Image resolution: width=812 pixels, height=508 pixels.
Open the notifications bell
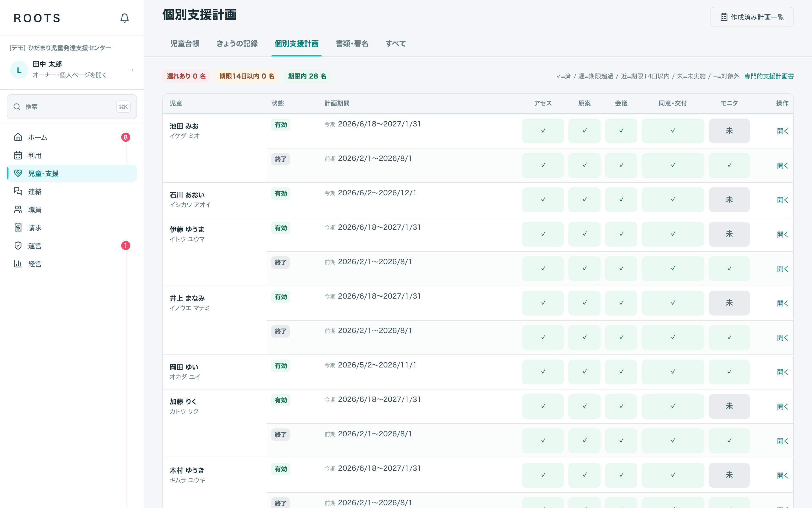click(125, 18)
